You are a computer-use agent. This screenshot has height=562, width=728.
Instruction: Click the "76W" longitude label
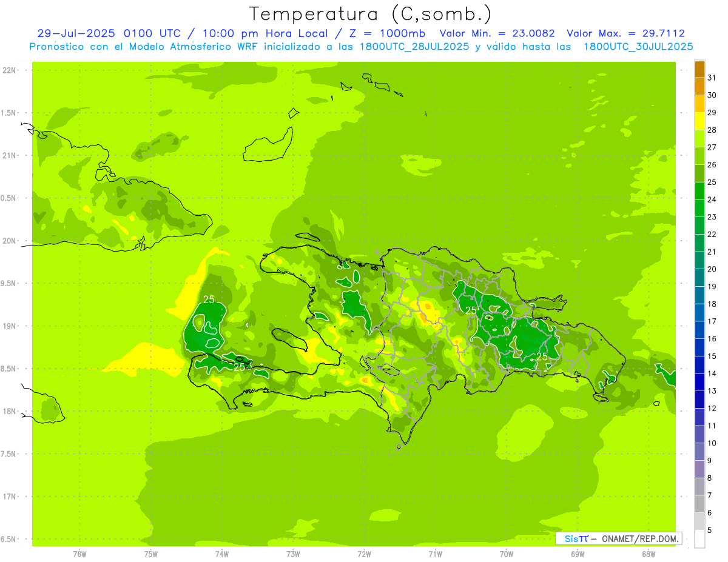(x=79, y=554)
